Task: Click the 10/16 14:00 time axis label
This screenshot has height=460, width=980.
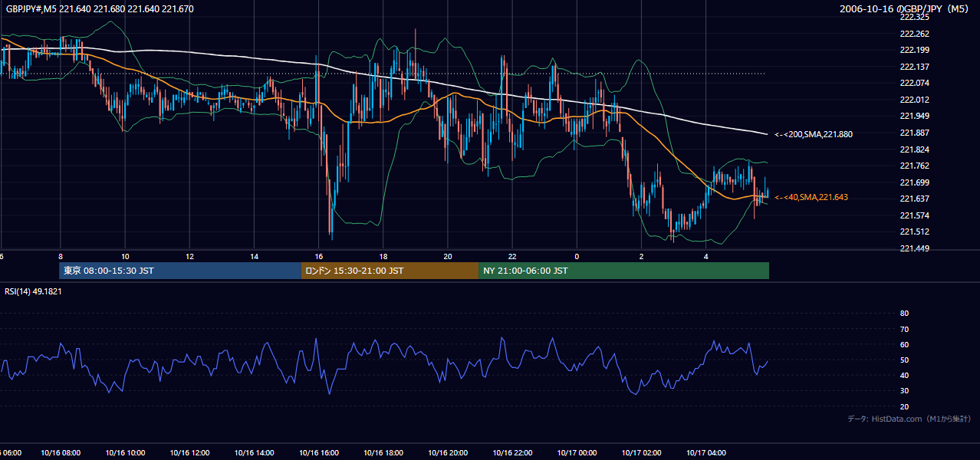Action: pyautogui.click(x=254, y=453)
